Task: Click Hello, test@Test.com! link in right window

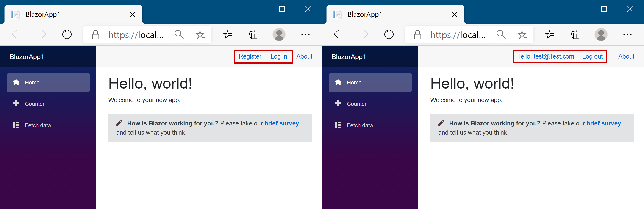Action: [546, 56]
